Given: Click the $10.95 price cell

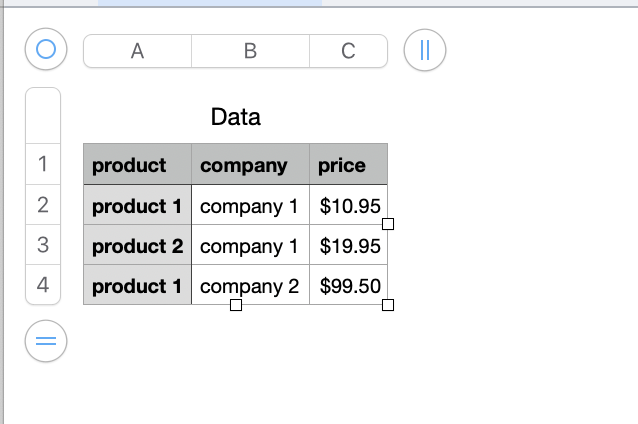Looking at the screenshot, I should point(349,206).
